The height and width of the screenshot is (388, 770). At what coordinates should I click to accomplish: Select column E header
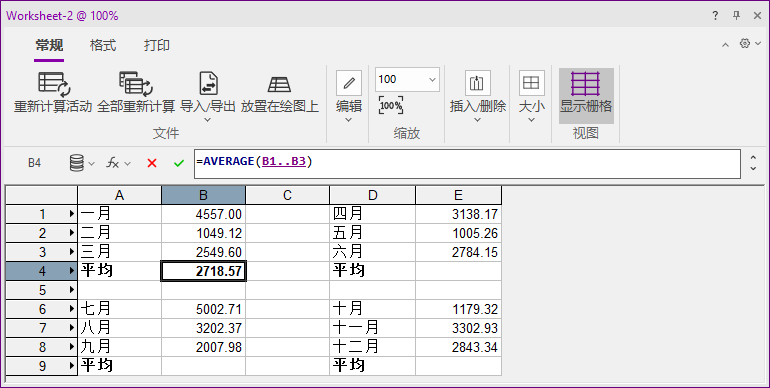coord(458,195)
